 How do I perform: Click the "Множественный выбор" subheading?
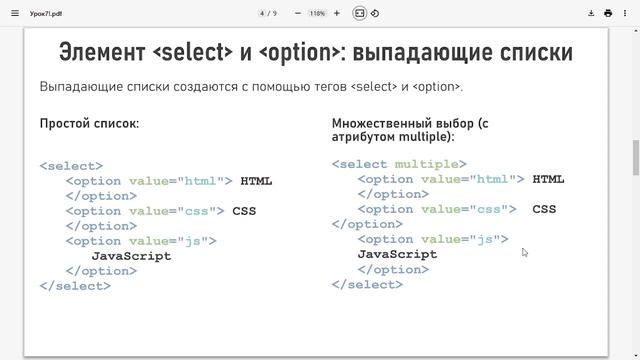pyautogui.click(x=410, y=130)
